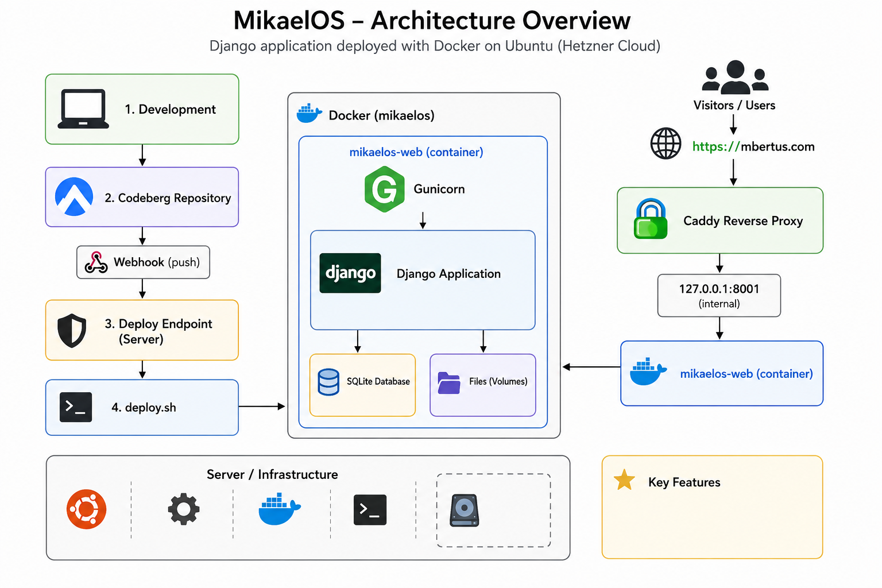
Task: Select the Docker whale next to Docker (mikaelos)
Action: (309, 114)
